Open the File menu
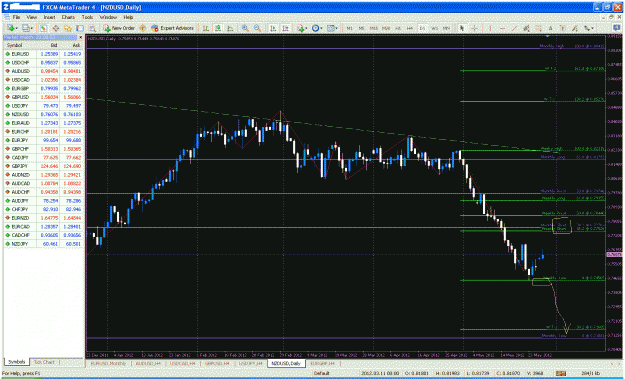The width and height of the screenshot is (625, 379). (16, 18)
